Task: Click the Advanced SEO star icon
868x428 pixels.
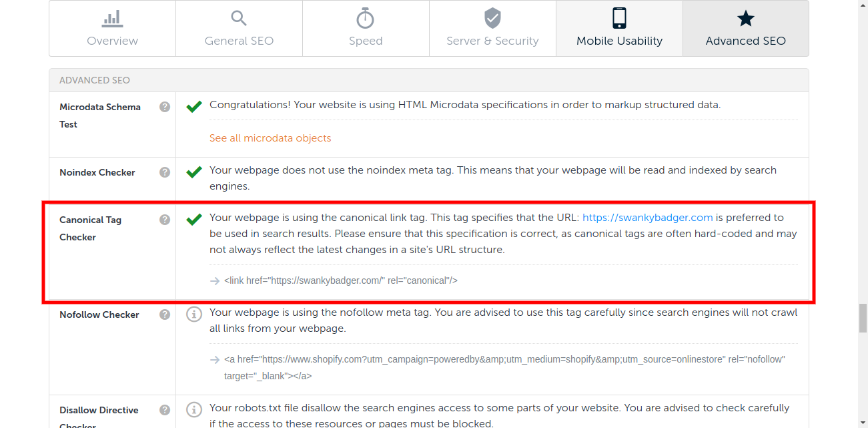Action: pyautogui.click(x=746, y=19)
